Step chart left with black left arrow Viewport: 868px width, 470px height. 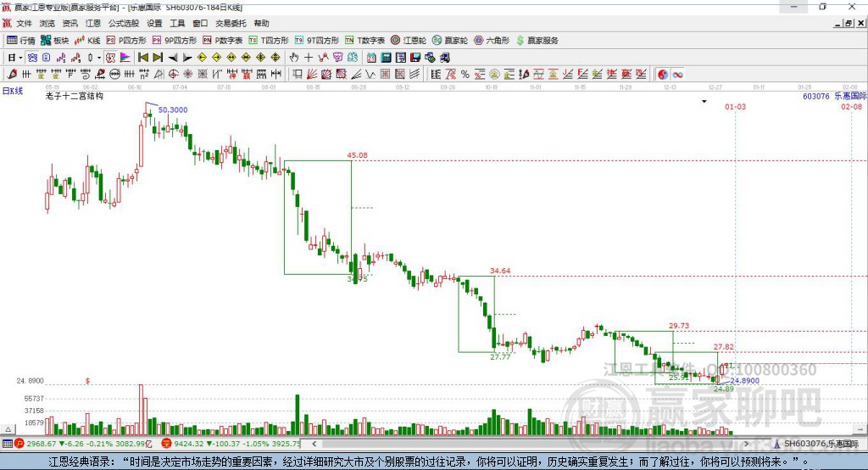tap(173, 57)
